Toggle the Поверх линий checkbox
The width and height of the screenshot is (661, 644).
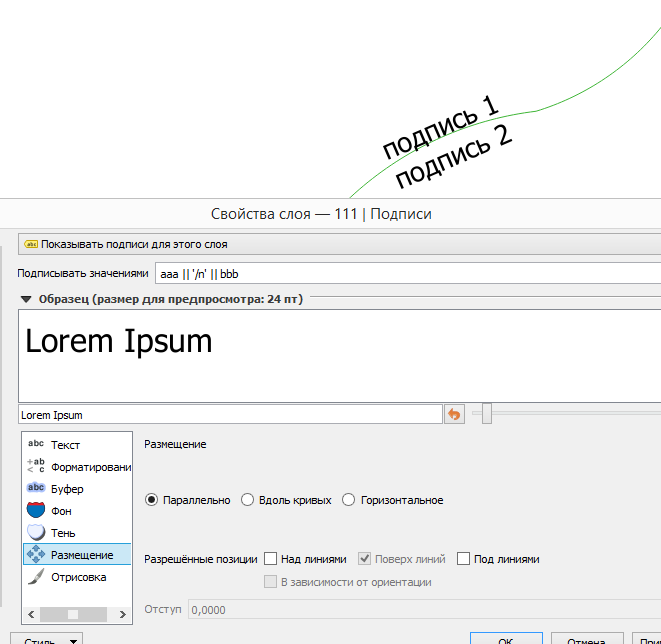[x=365, y=559]
